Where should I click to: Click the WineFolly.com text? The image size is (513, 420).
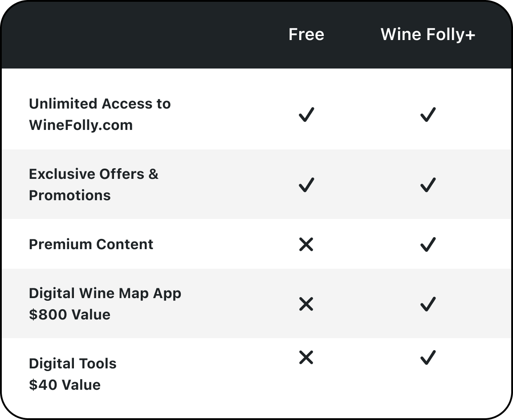81,125
